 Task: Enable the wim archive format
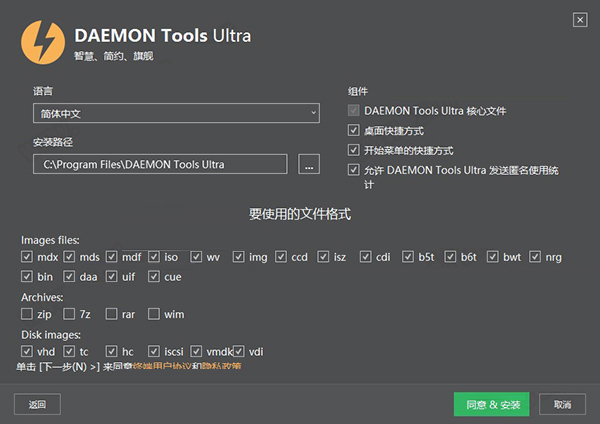point(154,314)
